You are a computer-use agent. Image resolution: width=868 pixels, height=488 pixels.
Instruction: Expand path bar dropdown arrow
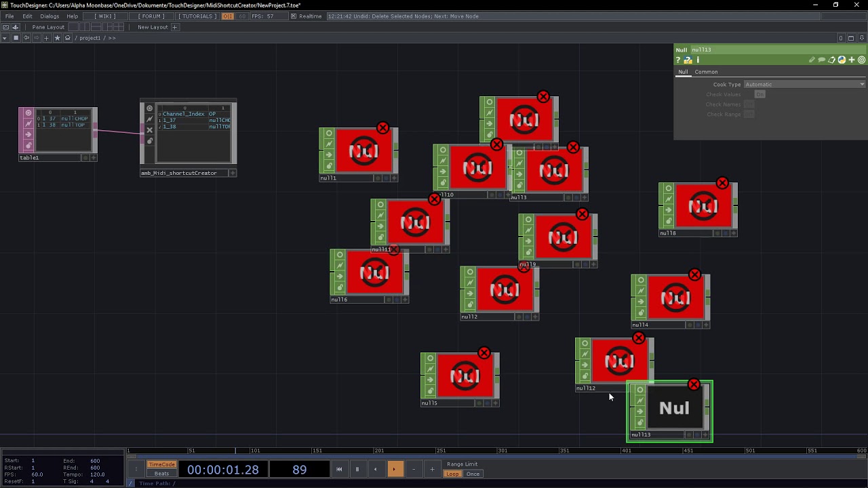5,38
